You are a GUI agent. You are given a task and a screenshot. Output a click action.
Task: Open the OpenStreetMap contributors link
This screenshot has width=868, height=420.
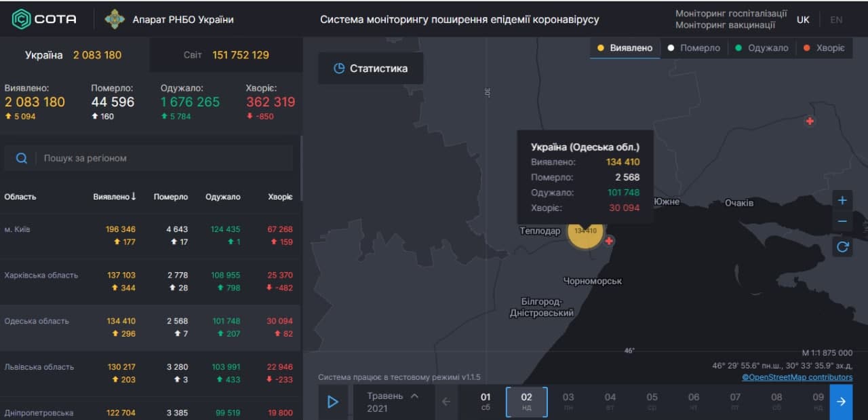pos(797,377)
